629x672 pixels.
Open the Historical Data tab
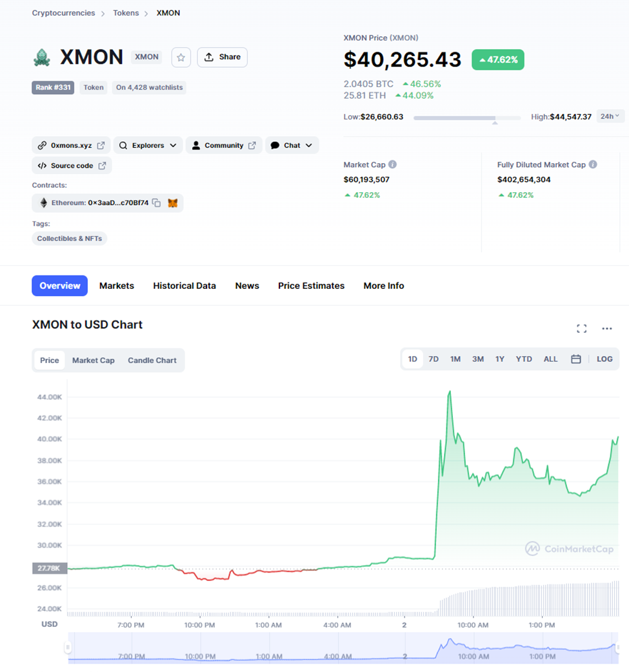point(185,286)
